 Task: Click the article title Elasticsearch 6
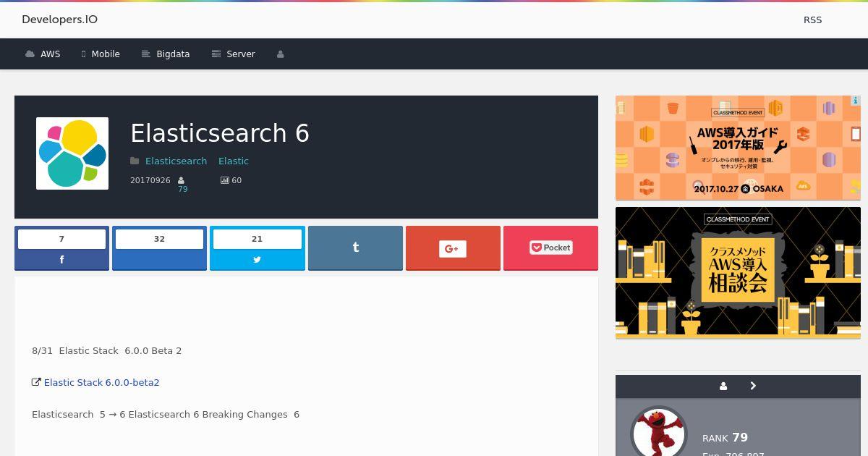pyautogui.click(x=220, y=133)
